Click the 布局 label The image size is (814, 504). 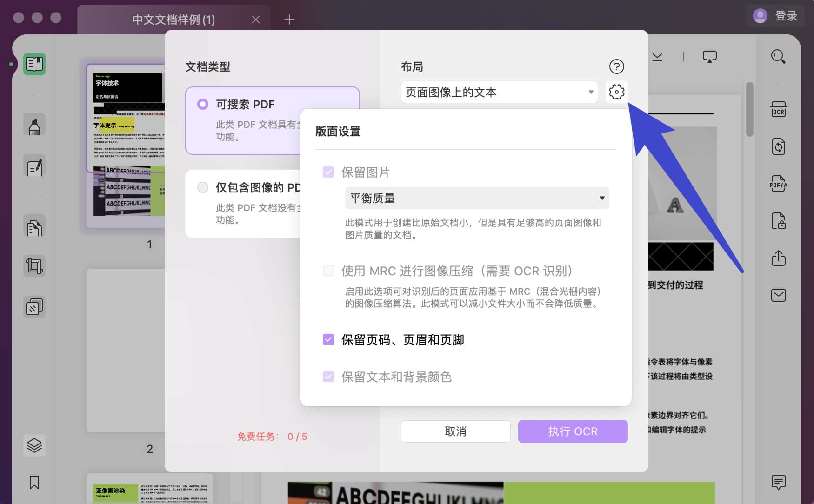(412, 66)
